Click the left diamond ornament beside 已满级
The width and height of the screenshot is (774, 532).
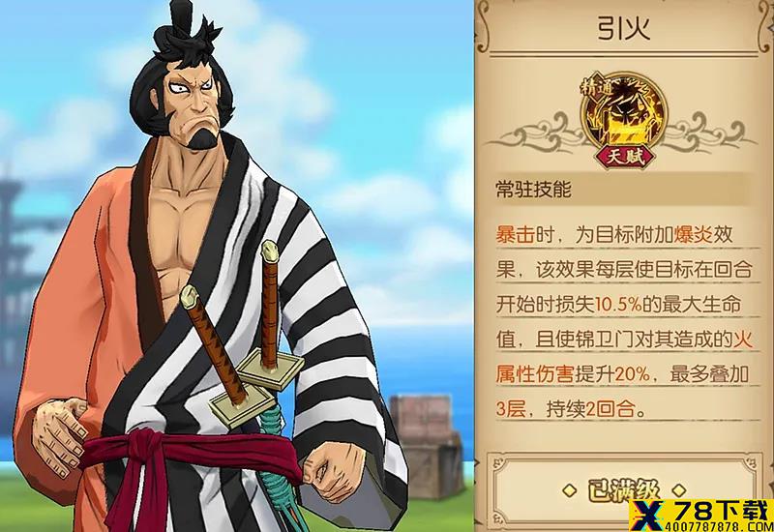point(570,490)
